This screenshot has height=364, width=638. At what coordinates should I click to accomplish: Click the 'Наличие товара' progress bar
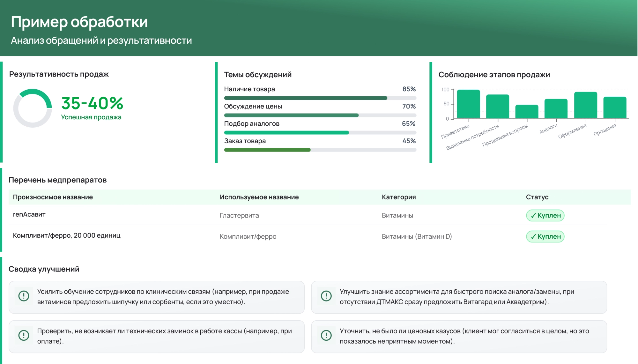pyautogui.click(x=320, y=98)
